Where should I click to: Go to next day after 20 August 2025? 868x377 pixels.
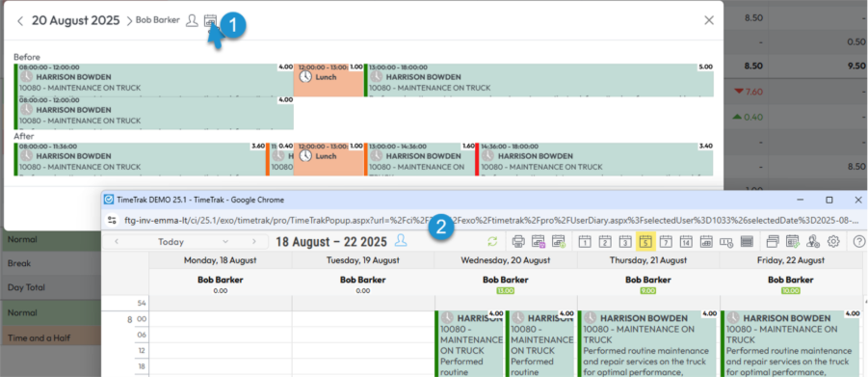coord(129,21)
